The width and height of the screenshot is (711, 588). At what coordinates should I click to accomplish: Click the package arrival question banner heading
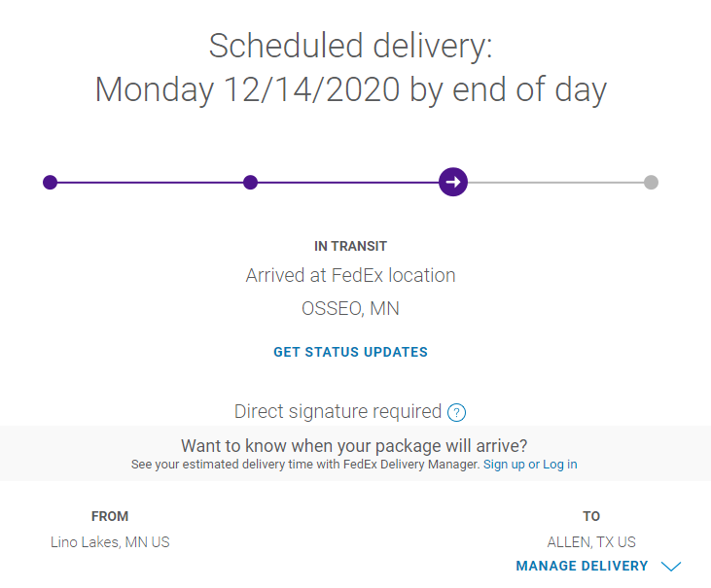354,446
